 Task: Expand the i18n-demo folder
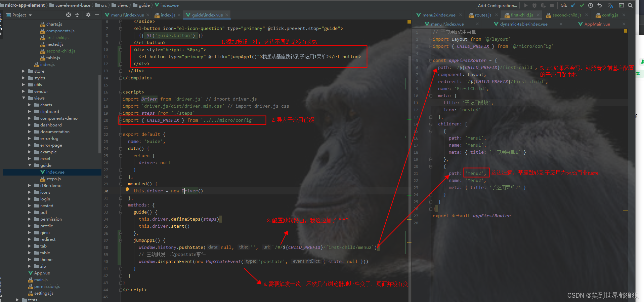coord(30,186)
